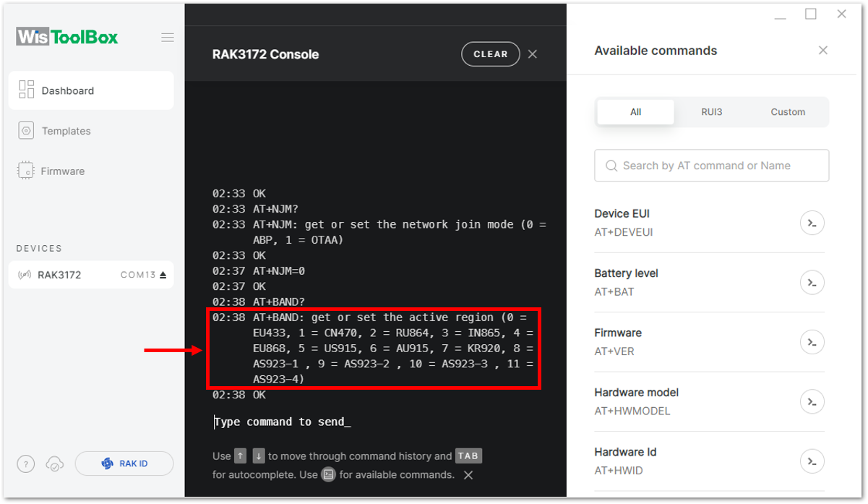Clear the RAK3172 console output

pos(491,54)
